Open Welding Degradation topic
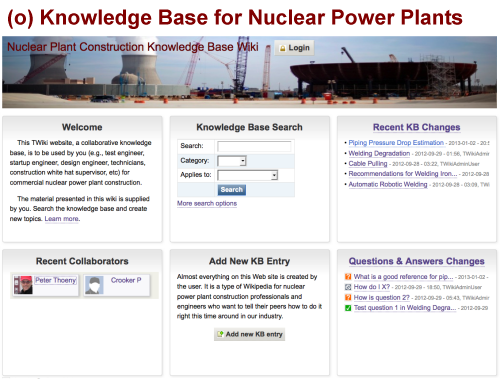The width and height of the screenshot is (500, 380). tap(379, 153)
